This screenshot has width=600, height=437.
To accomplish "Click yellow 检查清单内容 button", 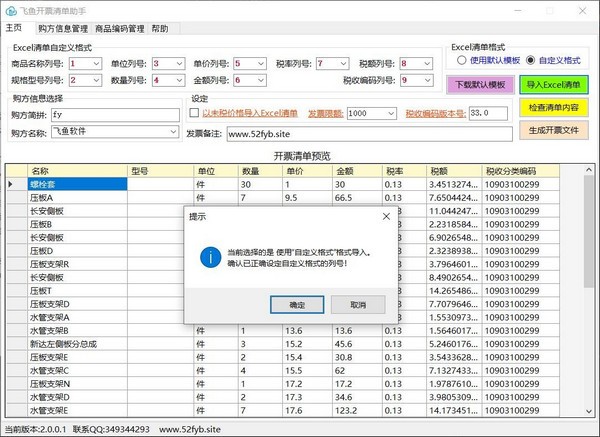I will click(555, 108).
